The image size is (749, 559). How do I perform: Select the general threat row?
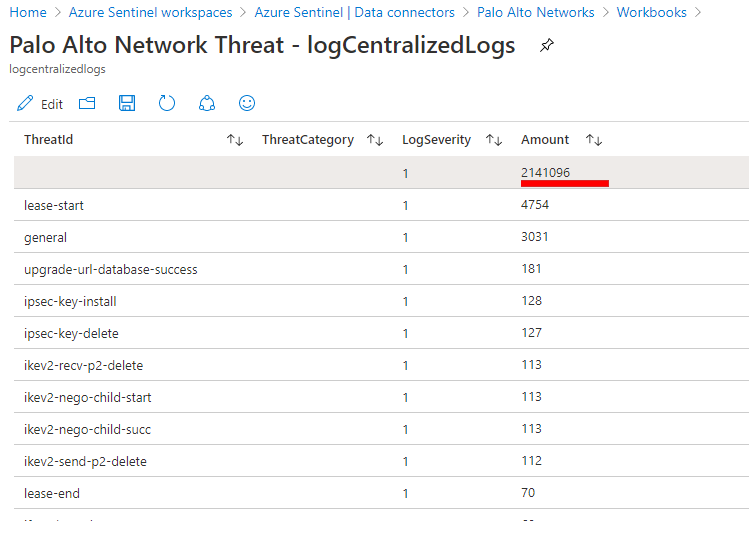click(x=381, y=237)
